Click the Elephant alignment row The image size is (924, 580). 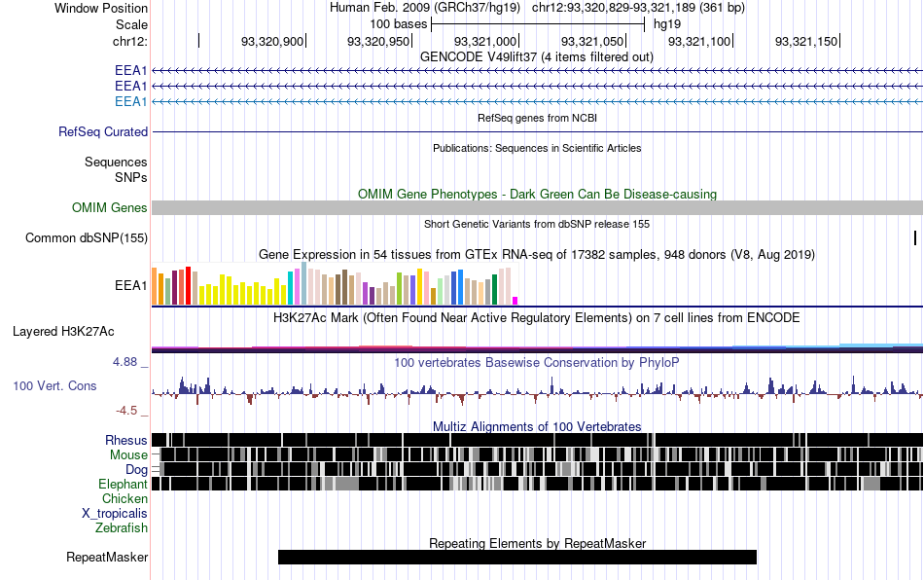(x=537, y=484)
